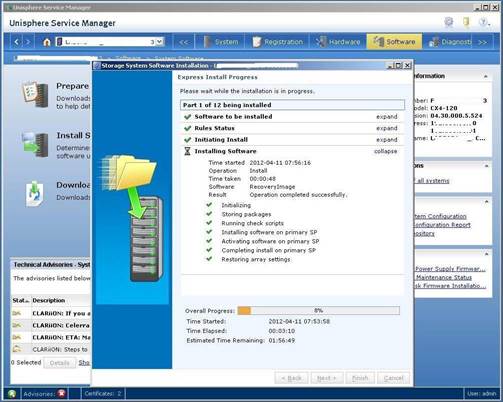Viewport: 503px width, 402px height.
Task: Click the checkmark next to Storing packages
Action: point(209,214)
